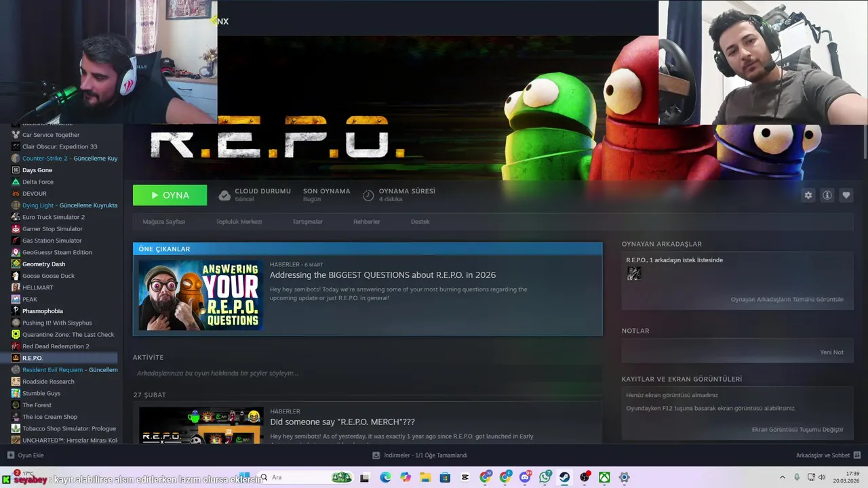868x488 pixels.
Task: Select Pushing It! With Sisyphus in library
Action: point(57,323)
